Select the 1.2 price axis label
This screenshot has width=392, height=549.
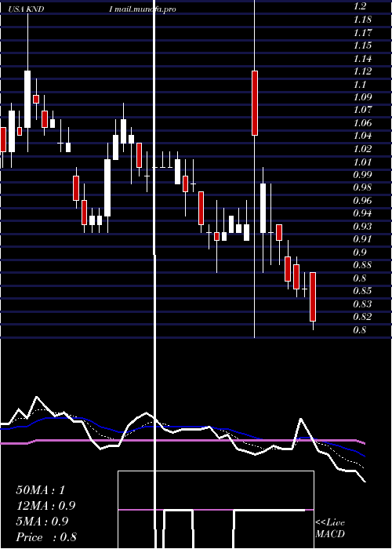tap(360, 6)
